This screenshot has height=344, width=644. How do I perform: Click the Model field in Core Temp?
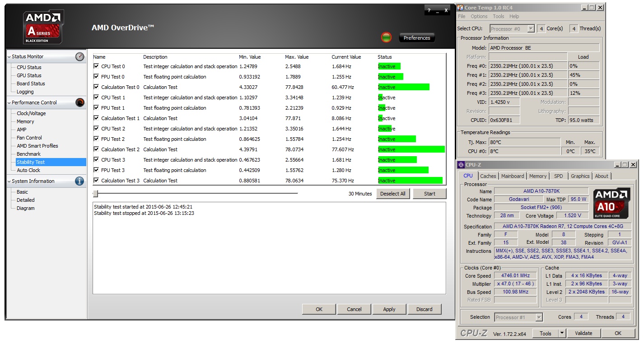544,48
